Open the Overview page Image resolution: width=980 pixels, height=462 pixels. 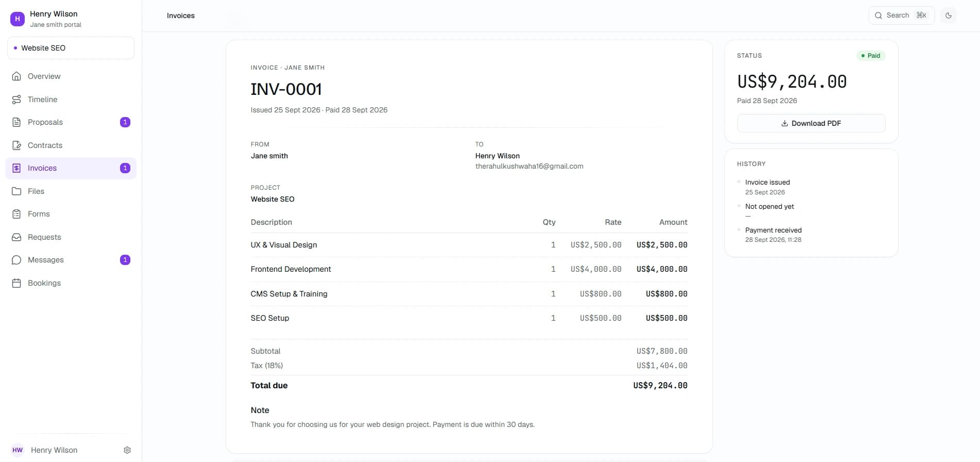coord(71,76)
